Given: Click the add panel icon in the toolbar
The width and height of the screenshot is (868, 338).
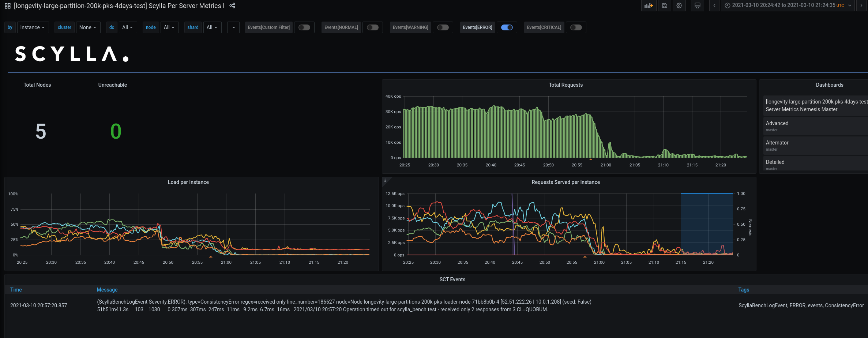Looking at the screenshot, I should pos(649,5).
